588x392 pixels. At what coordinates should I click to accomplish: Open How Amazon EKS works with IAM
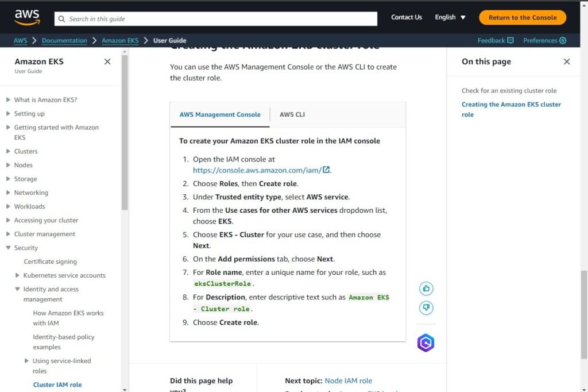68,318
